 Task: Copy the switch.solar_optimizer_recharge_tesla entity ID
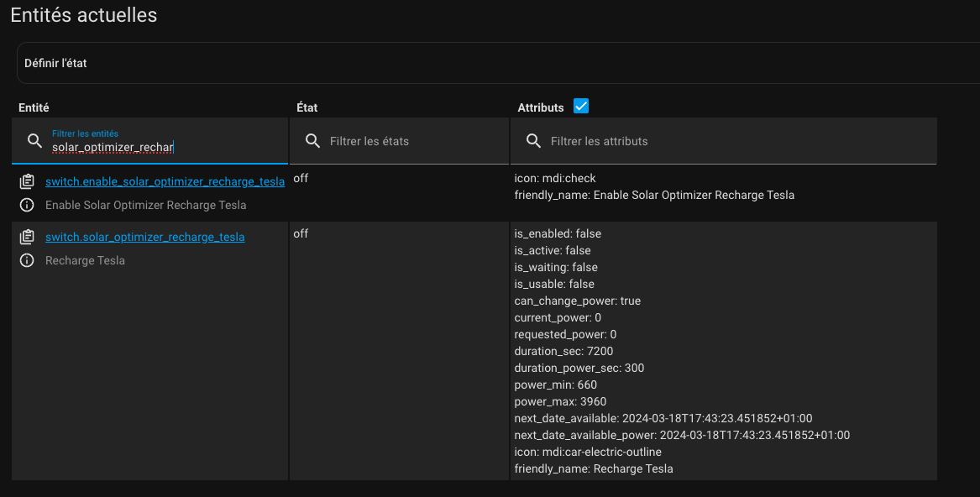coord(27,237)
